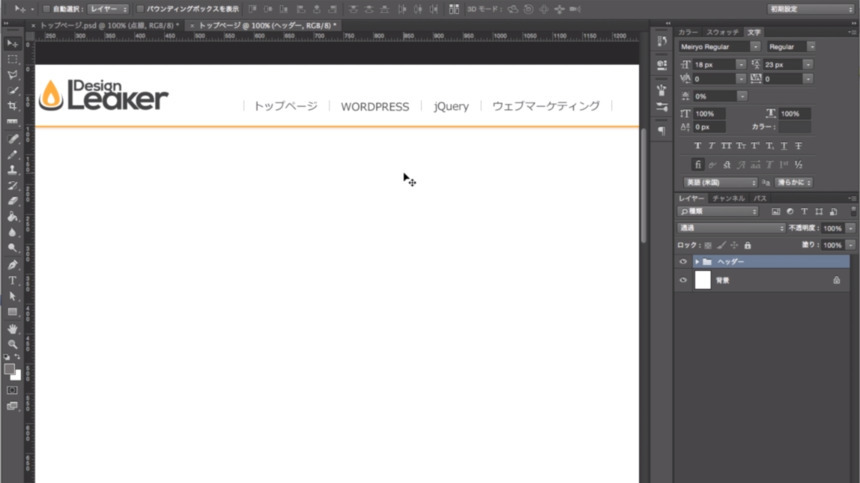Open the Layers panel flyout menu

point(852,198)
